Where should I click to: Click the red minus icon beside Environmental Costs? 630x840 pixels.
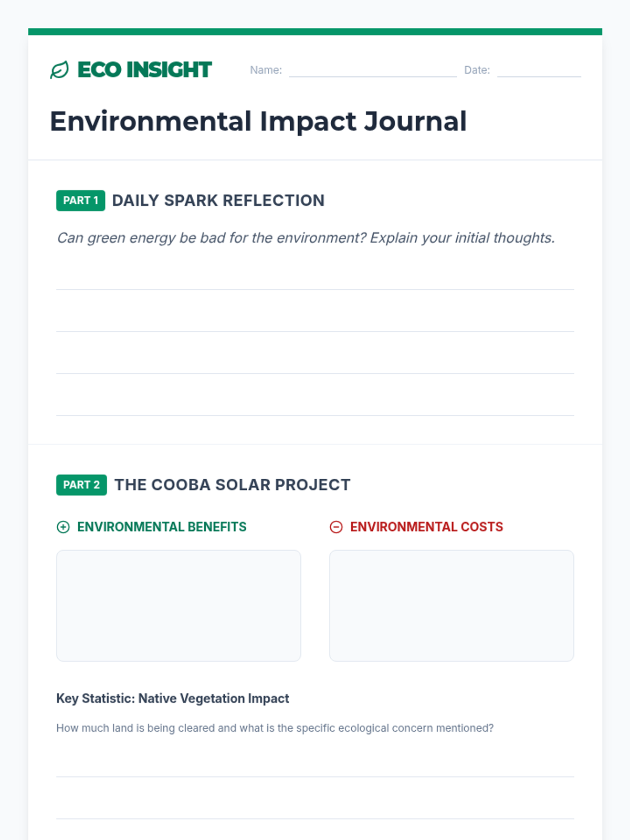[336, 527]
